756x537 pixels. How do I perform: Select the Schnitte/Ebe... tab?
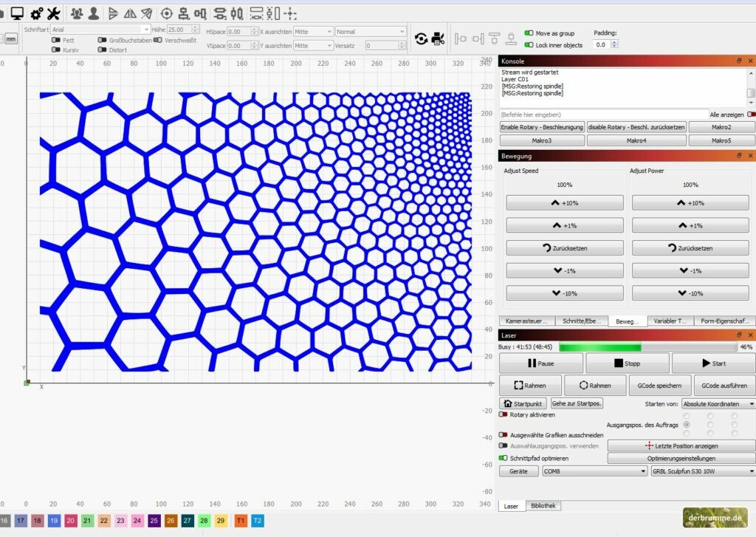coord(583,321)
